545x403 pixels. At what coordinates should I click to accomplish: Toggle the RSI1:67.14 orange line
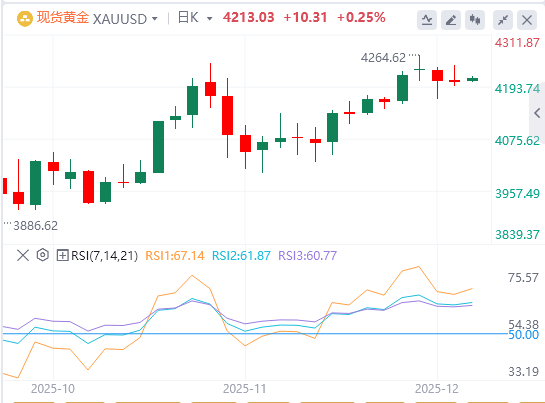(x=175, y=256)
